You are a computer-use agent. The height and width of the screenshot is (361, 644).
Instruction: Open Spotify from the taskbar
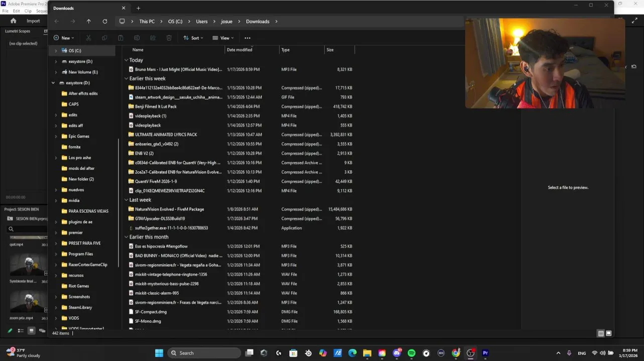point(412,353)
